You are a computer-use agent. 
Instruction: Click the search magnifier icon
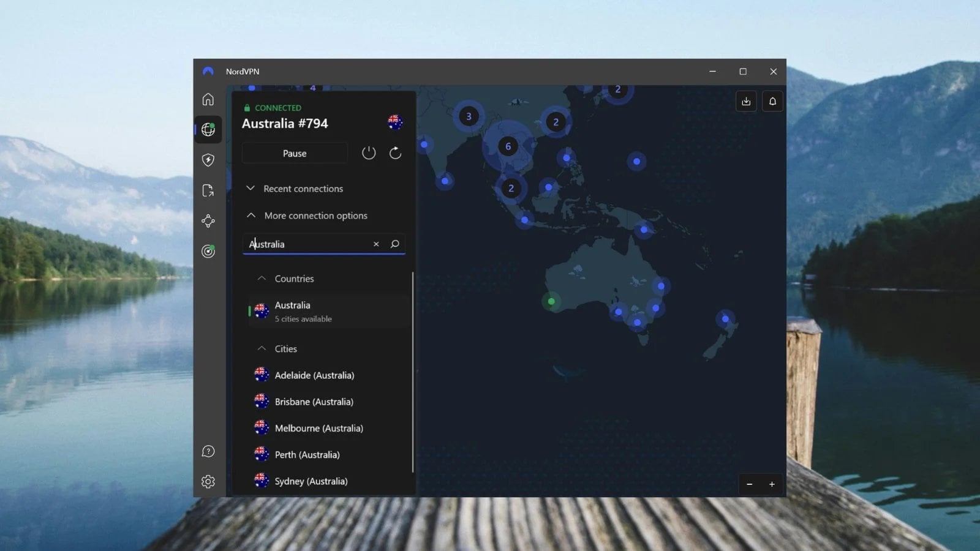pyautogui.click(x=394, y=244)
